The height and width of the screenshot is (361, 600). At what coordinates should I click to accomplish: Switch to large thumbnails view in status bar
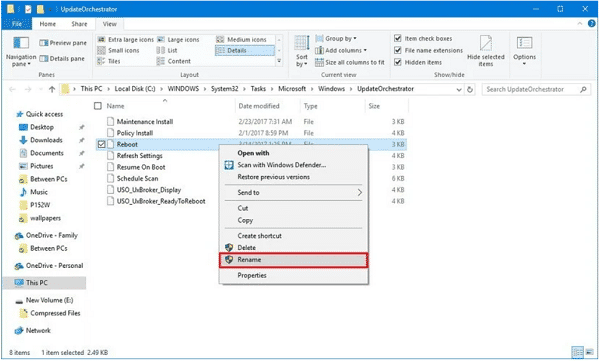pos(590,352)
